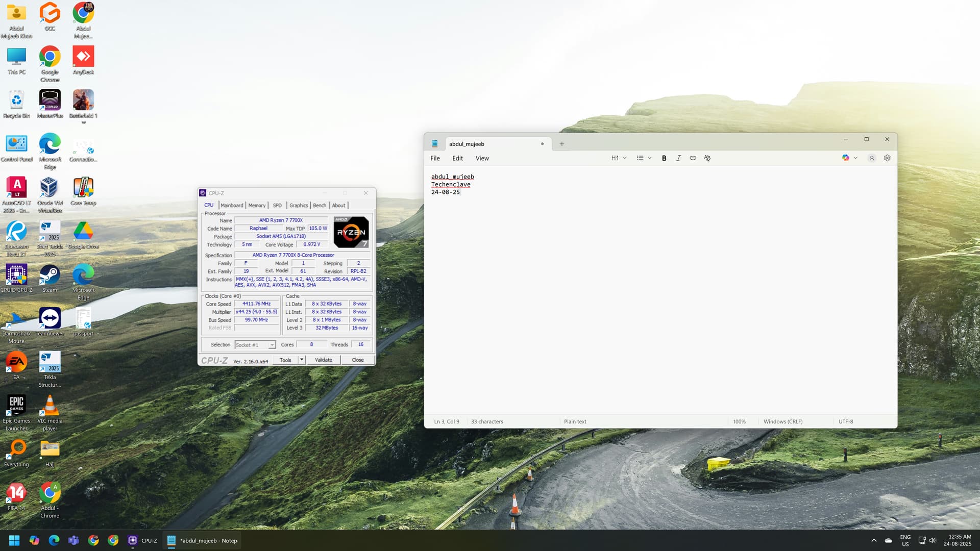Select the AutoCAD LT desktop icon
Screen dimensions: 980x551
click(x=16, y=195)
